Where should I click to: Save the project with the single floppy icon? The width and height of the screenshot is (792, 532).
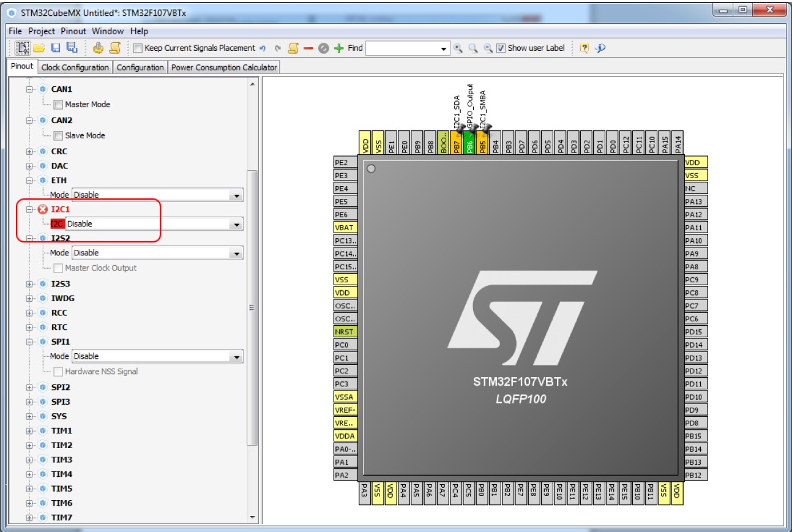(x=55, y=48)
